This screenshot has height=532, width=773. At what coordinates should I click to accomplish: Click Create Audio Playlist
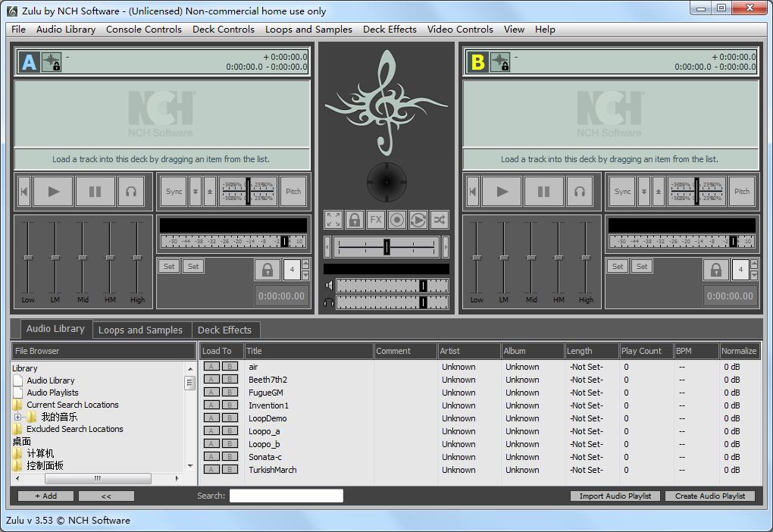(x=710, y=496)
